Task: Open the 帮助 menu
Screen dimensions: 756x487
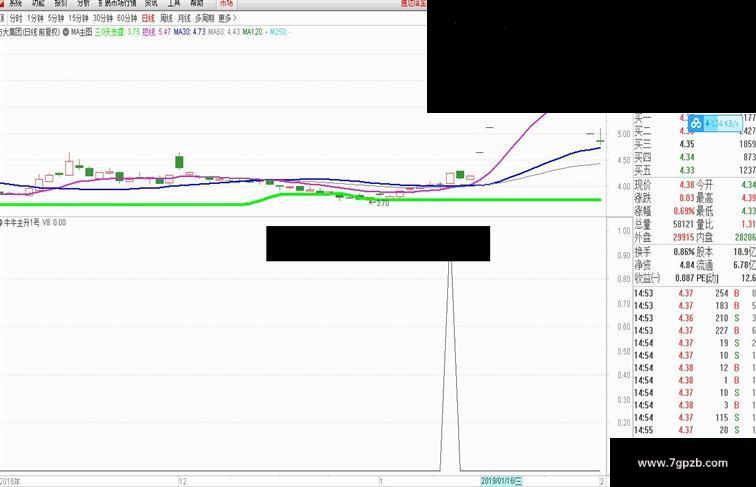Action: coord(197,3)
